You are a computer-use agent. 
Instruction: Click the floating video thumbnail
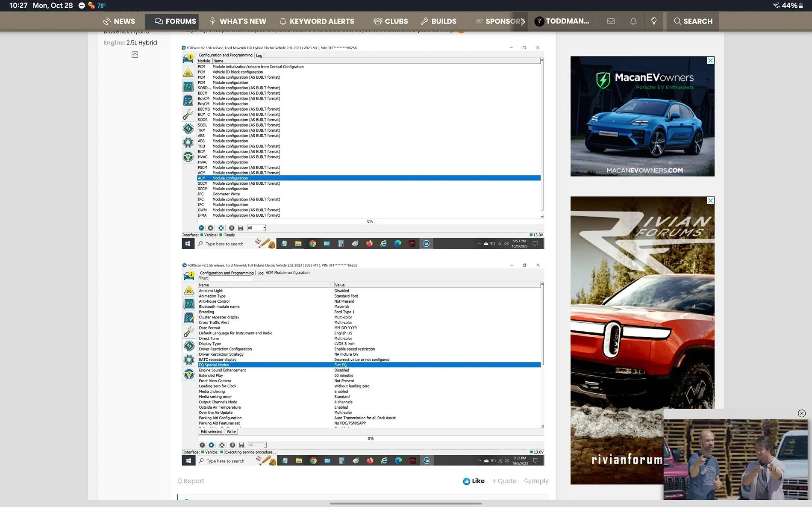(x=736, y=459)
